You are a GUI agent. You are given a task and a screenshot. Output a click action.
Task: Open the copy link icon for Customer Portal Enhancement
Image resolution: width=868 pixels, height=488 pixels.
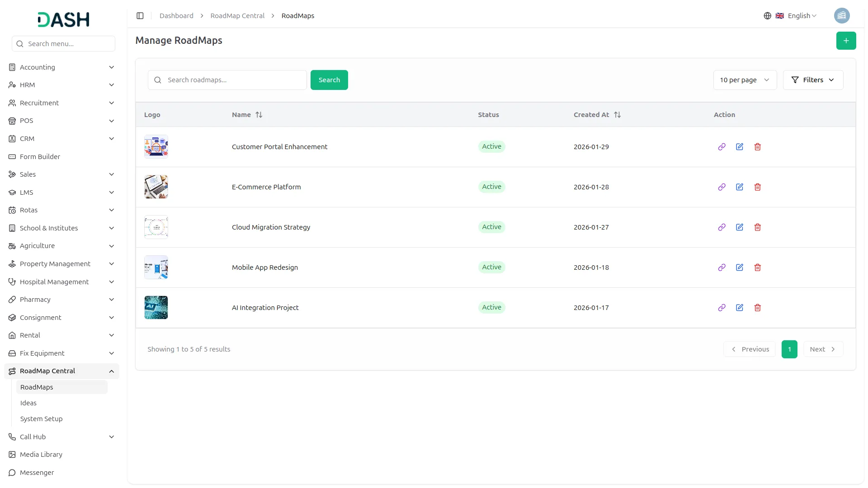pos(722,147)
